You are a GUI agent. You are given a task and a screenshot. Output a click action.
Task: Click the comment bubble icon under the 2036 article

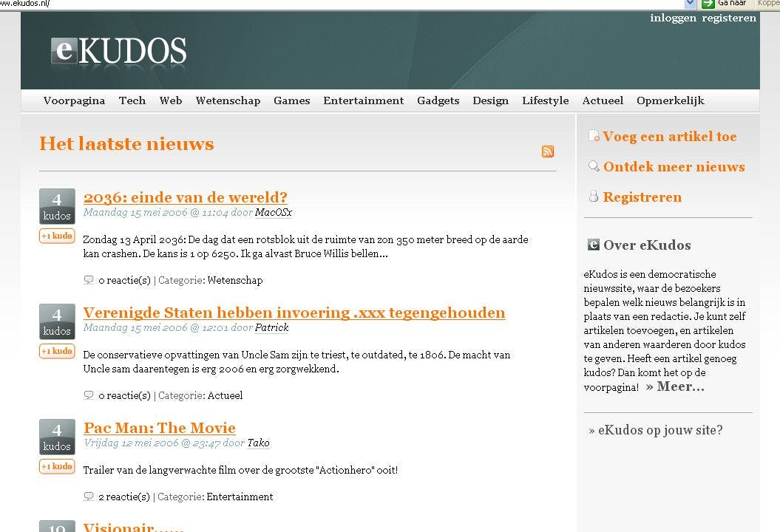click(x=89, y=280)
